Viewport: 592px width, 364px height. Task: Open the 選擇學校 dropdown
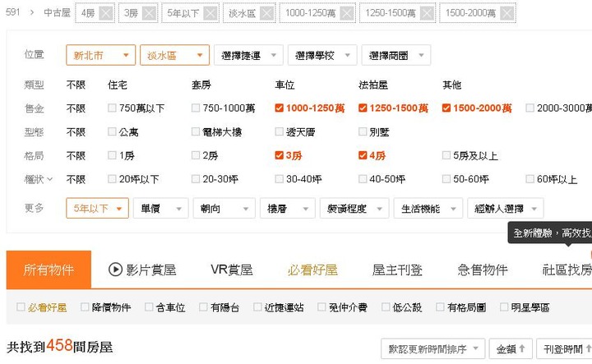click(322, 55)
